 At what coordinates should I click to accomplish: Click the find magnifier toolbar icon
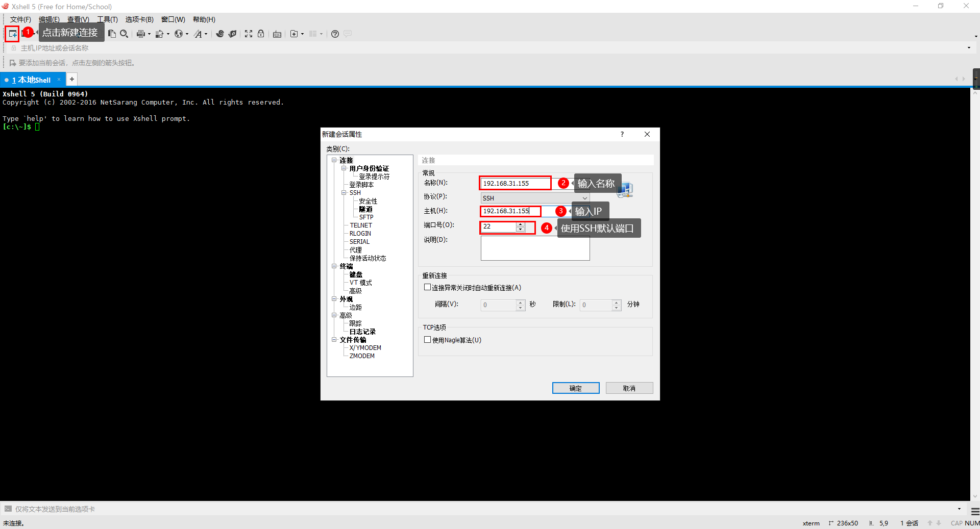[124, 34]
